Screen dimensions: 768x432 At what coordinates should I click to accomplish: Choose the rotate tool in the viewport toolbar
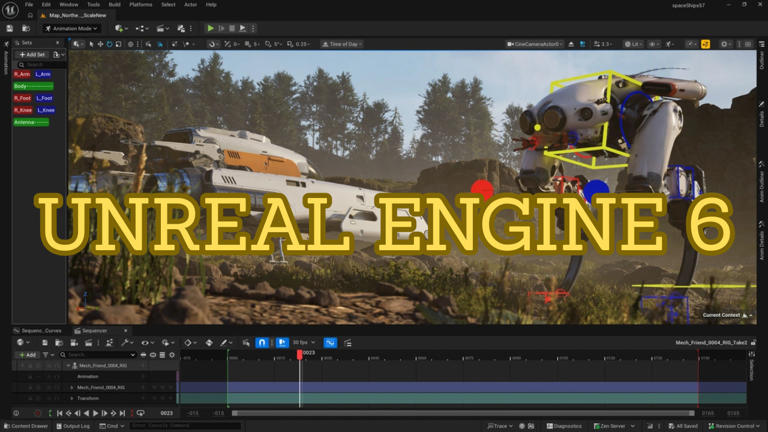109,44
